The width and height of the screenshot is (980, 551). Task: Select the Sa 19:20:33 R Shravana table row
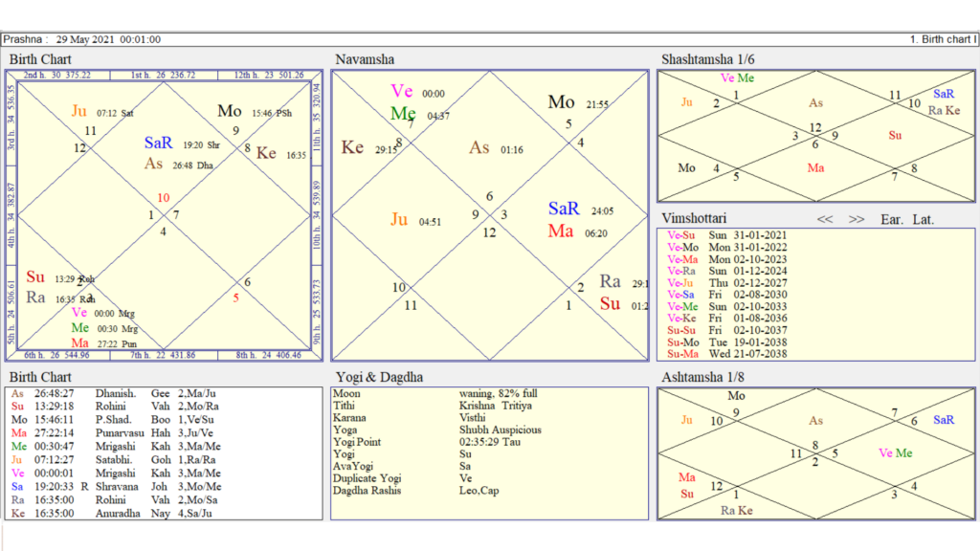coord(116,487)
